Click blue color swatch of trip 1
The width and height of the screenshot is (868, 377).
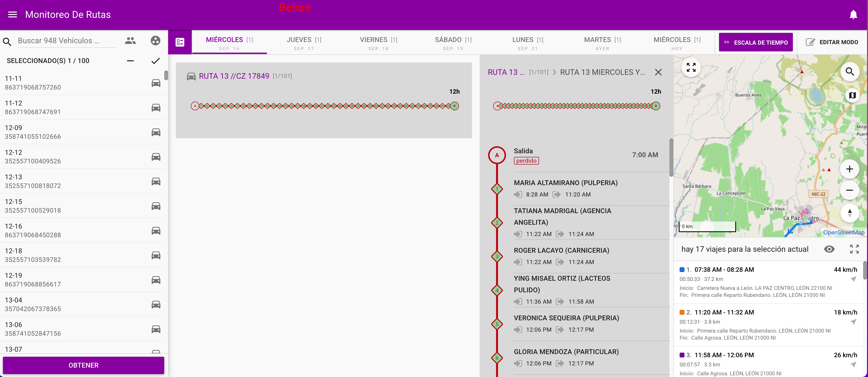pyautogui.click(x=682, y=270)
